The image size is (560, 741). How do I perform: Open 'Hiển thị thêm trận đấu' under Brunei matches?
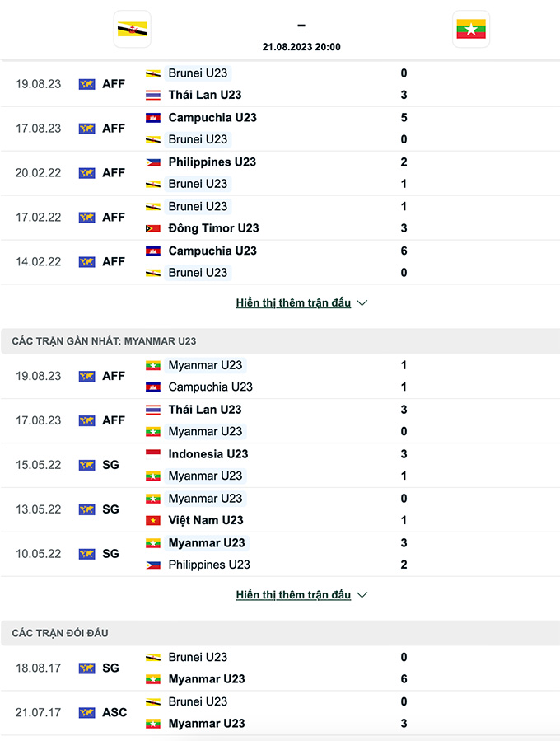[x=293, y=303]
